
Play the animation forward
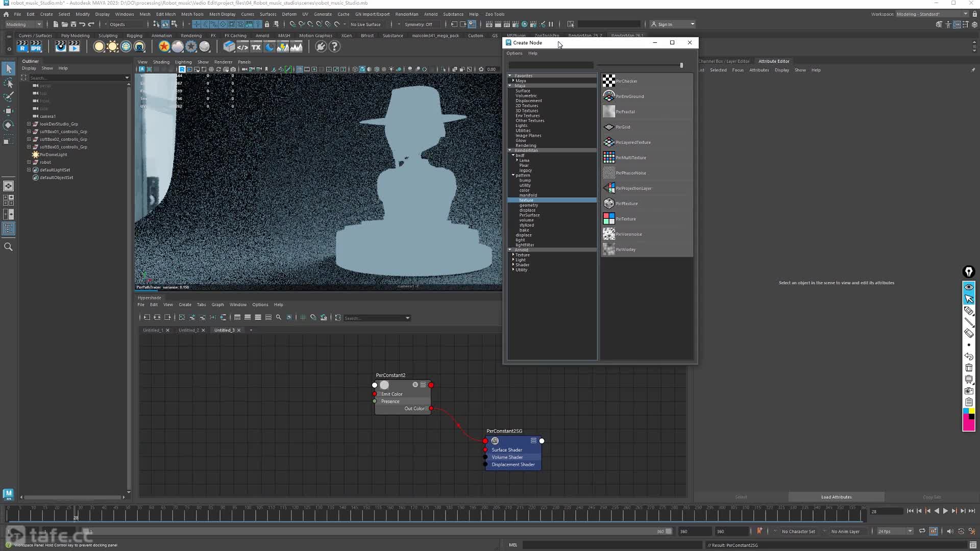pyautogui.click(x=945, y=511)
